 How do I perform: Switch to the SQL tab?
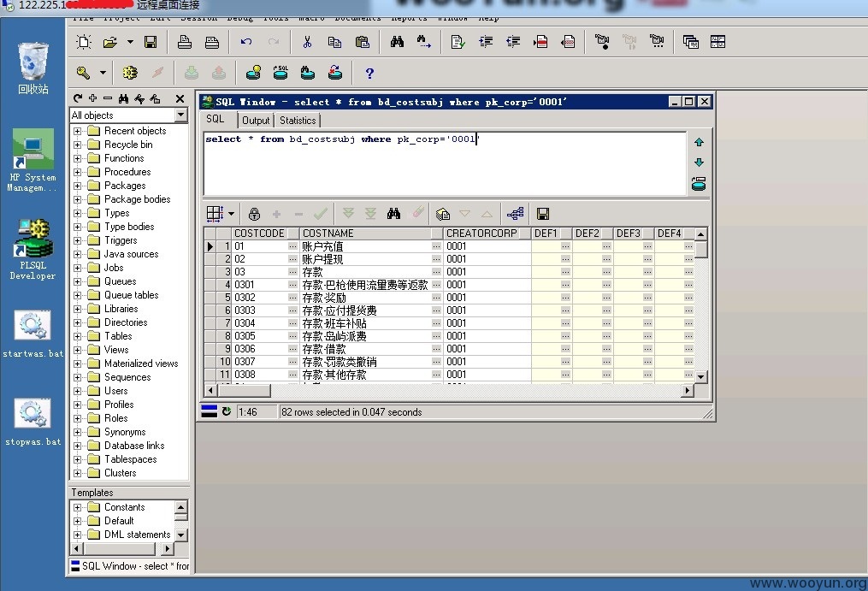(x=216, y=119)
